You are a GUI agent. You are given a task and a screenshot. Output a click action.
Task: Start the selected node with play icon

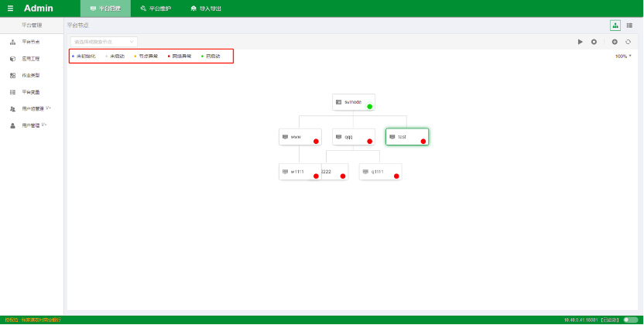(581, 42)
